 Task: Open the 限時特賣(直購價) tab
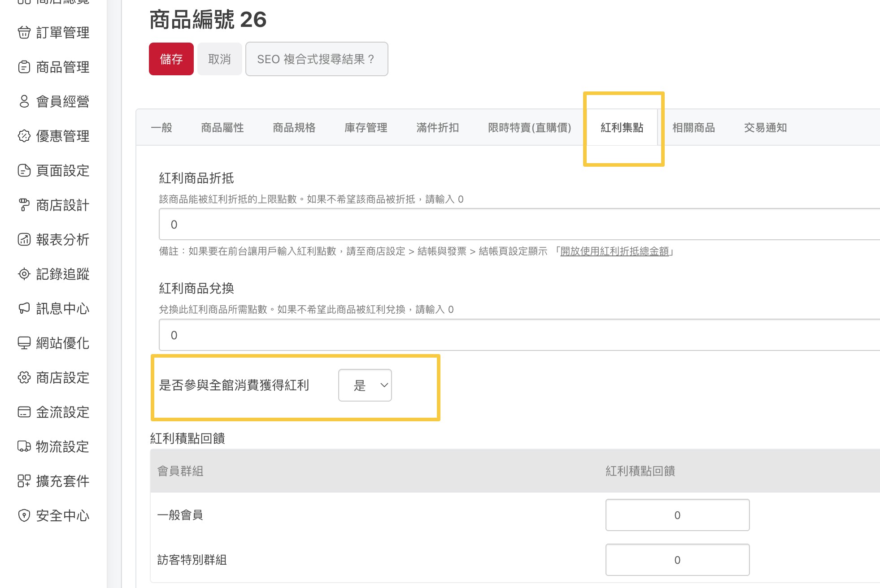529,128
